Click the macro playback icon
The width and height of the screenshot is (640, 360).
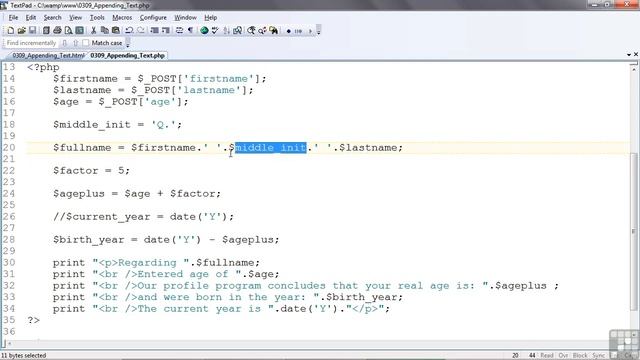[298, 31]
